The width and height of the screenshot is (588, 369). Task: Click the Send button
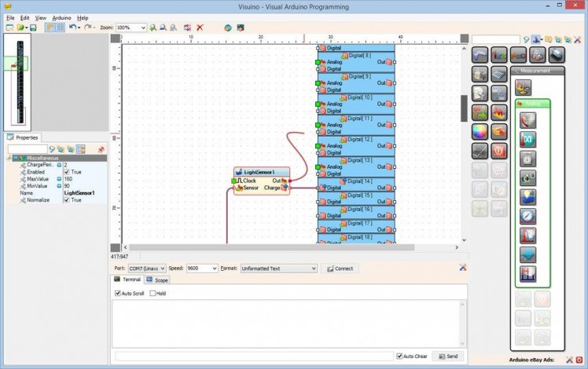pos(448,356)
